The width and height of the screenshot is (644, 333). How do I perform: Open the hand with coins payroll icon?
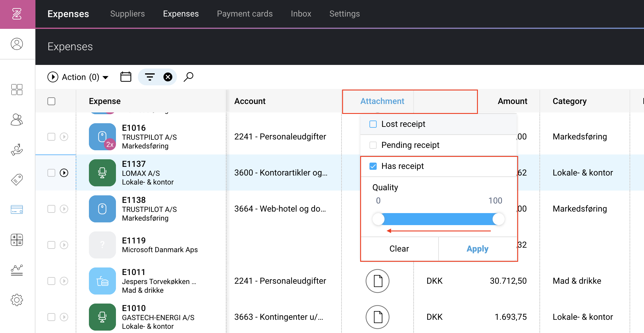click(17, 150)
